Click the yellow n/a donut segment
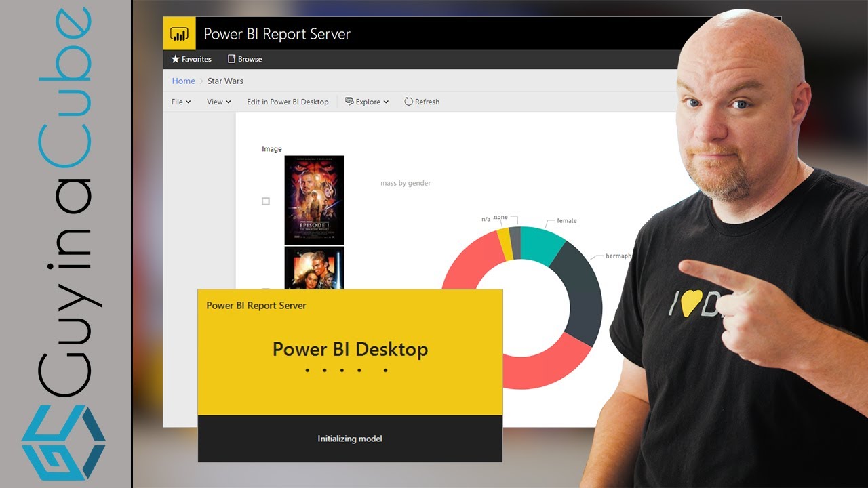Viewport: 868px width, 488px height. click(504, 243)
